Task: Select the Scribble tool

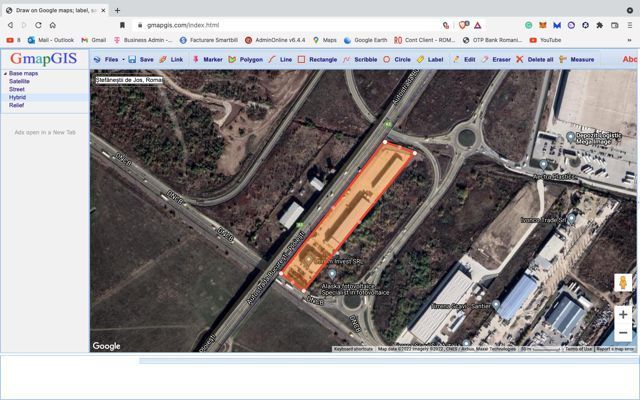Action: click(360, 60)
